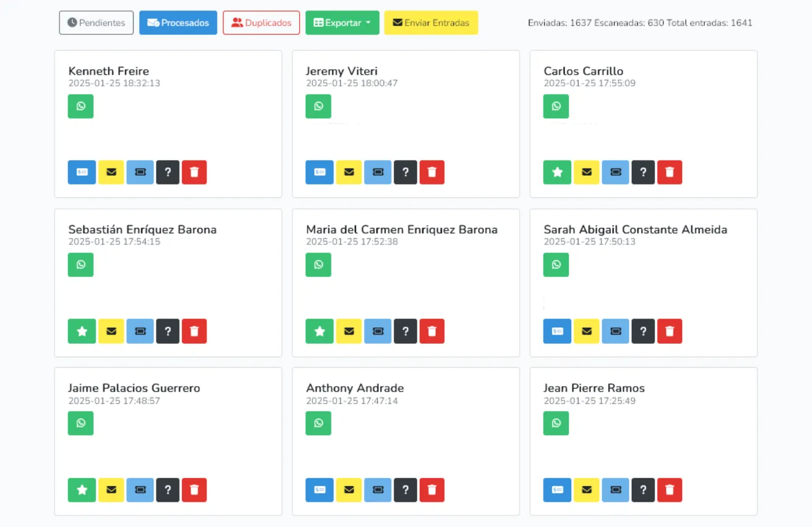Open WhatsApp for Jaime Palacios Guerrero

(80, 423)
